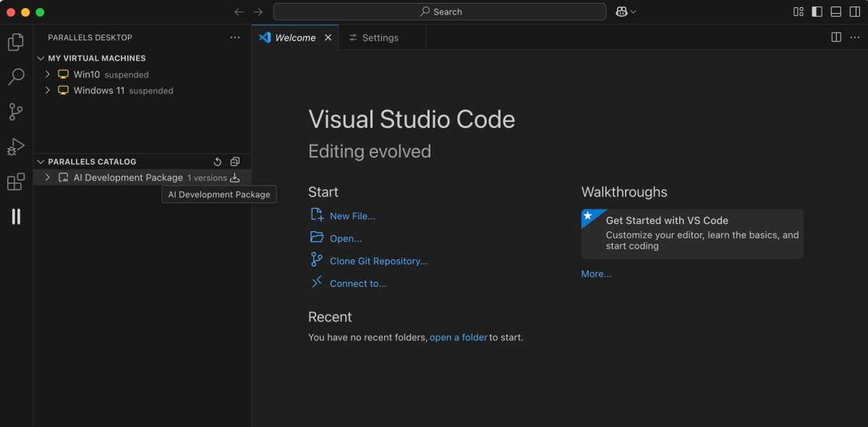Open Get Started with VS Code walkthrough
868x427 pixels.
(x=692, y=234)
